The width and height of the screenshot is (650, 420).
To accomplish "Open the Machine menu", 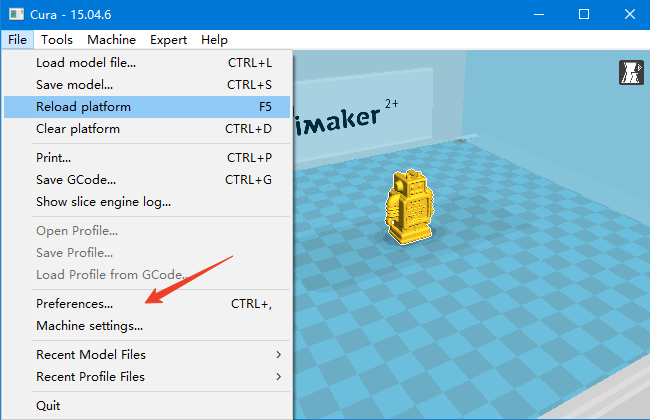I will click(x=112, y=40).
